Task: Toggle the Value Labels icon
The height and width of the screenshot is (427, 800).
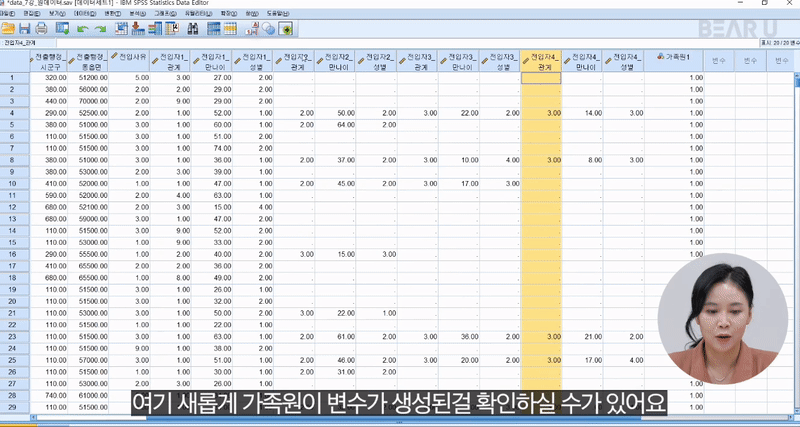Action: (x=252, y=29)
